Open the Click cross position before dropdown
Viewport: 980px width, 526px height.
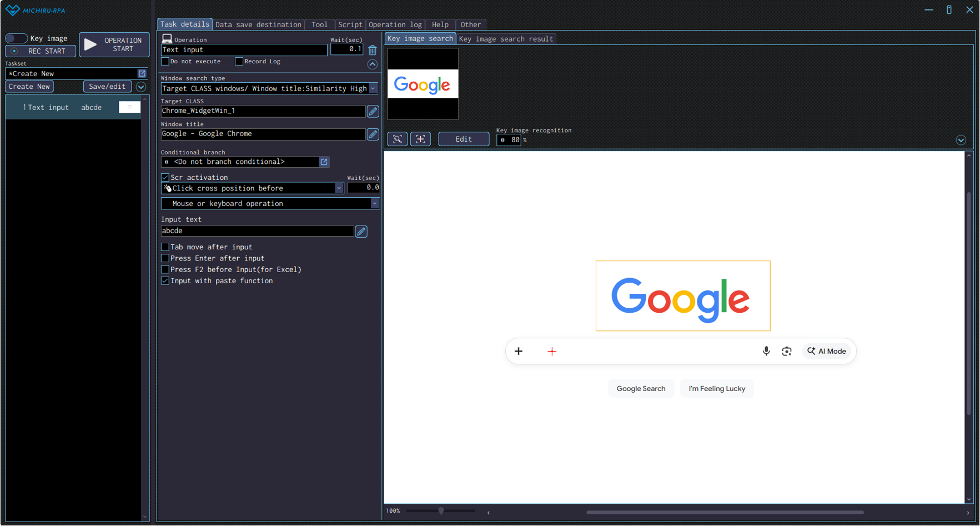tap(339, 188)
